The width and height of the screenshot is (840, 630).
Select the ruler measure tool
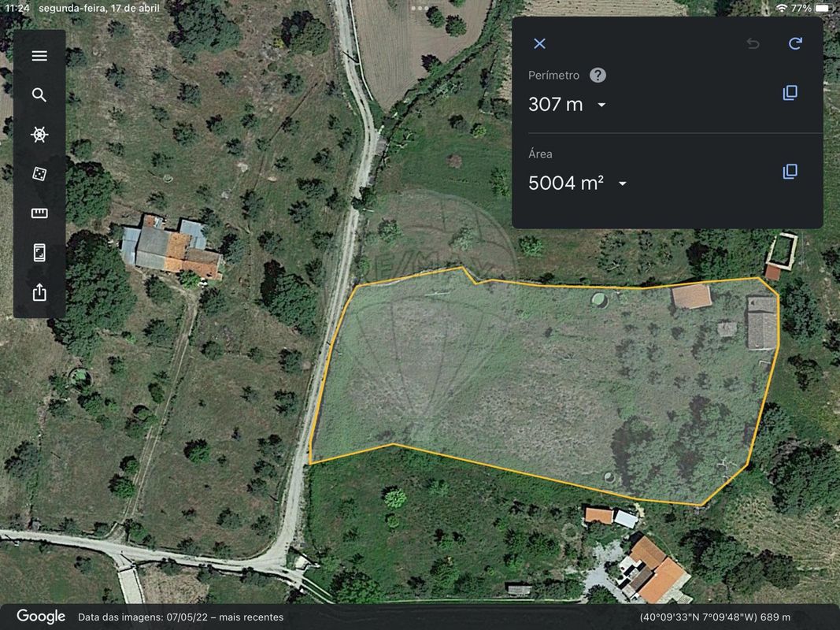click(x=39, y=213)
